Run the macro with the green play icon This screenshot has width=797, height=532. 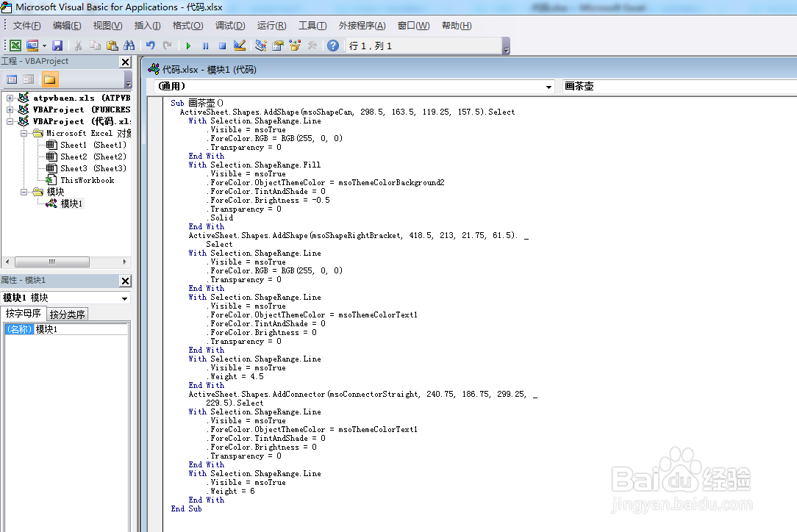(188, 46)
